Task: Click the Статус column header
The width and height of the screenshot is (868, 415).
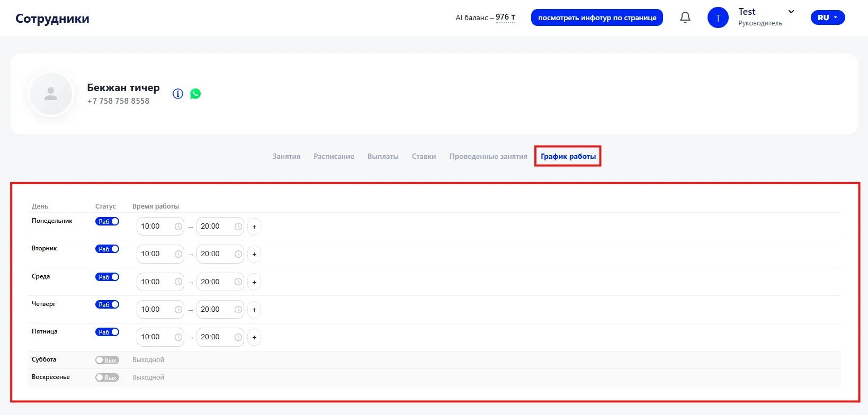Action: tap(105, 206)
